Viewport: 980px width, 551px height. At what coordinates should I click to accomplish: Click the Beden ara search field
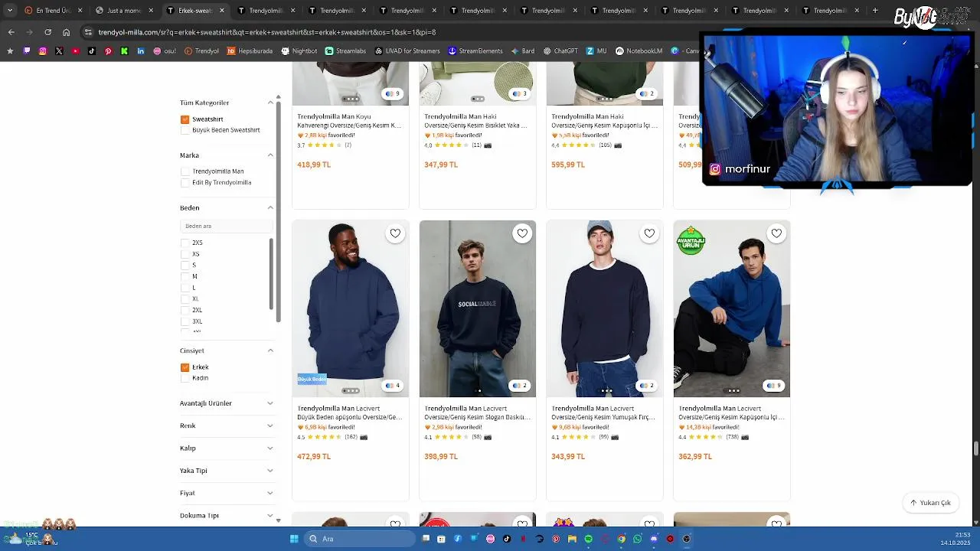[x=226, y=226]
